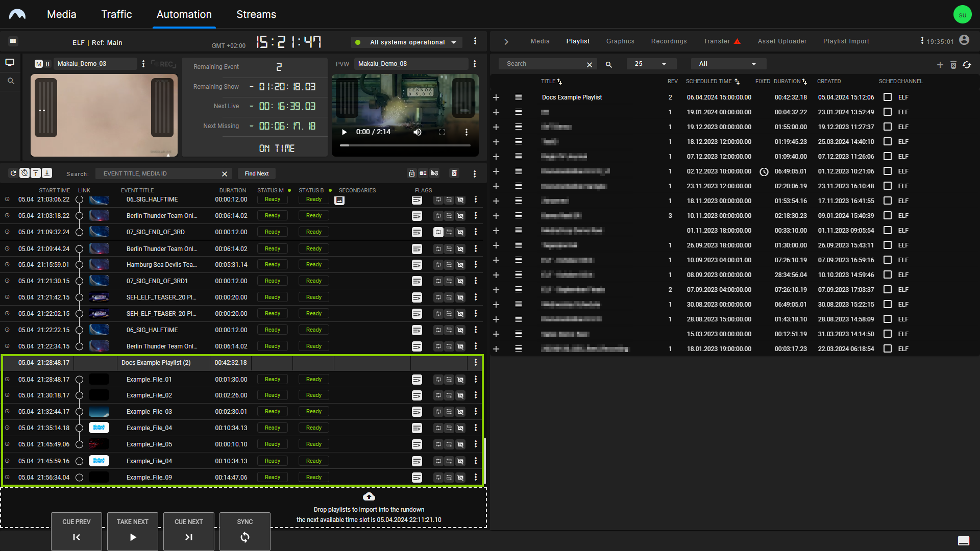
Task: Click the three-dot menu on Example_File_03 row
Action: point(475,411)
